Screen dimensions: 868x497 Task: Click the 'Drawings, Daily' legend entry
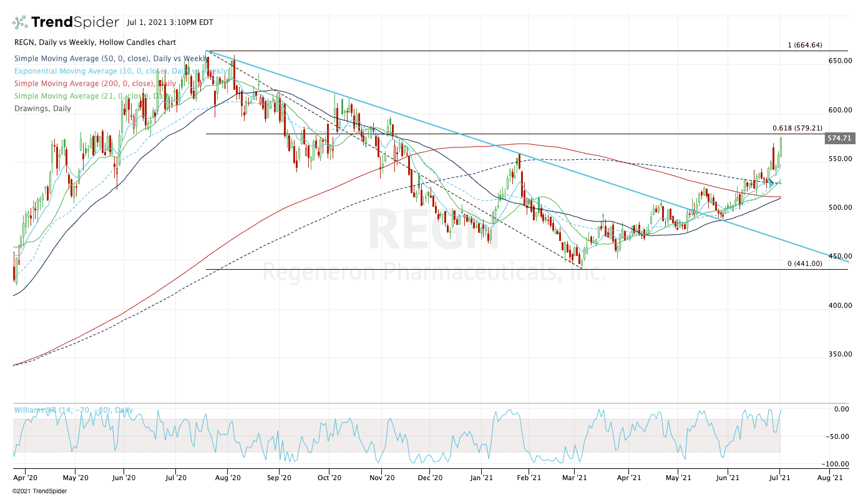click(x=42, y=108)
